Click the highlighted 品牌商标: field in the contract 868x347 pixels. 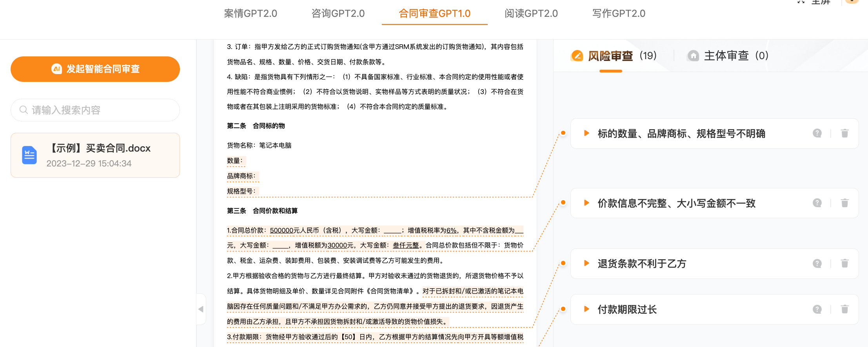(x=243, y=176)
